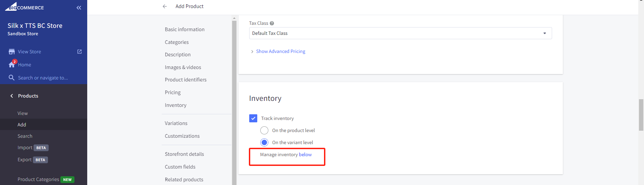Collapse the sidebar with double chevron icon
The width and height of the screenshot is (644, 185).
point(79,8)
